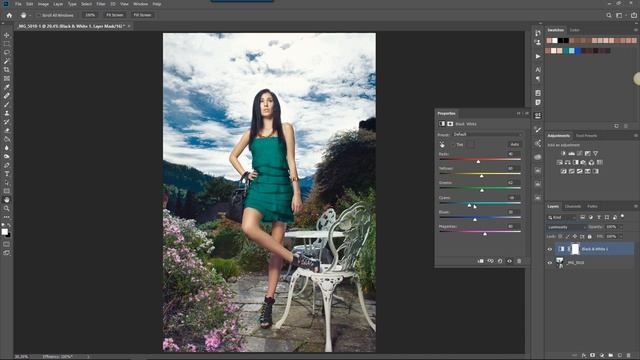The height and width of the screenshot is (360, 640).
Task: Select the Move tool
Action: 7,35
